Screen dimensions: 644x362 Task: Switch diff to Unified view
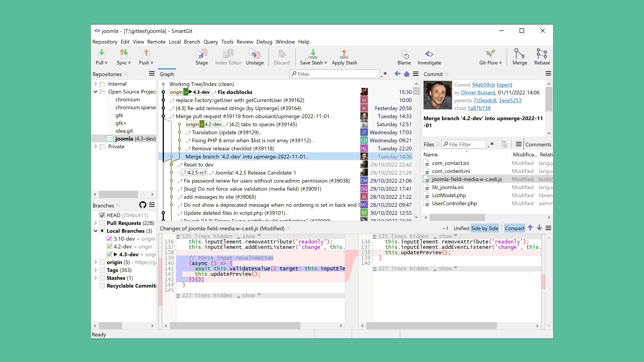tap(461, 228)
